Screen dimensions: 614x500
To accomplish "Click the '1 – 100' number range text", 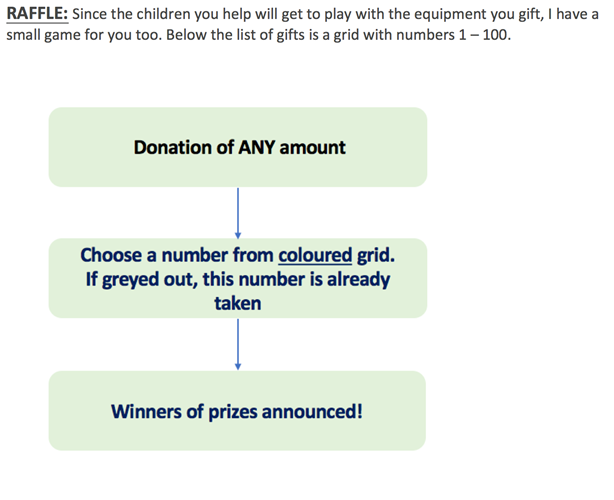I will coord(483,35).
